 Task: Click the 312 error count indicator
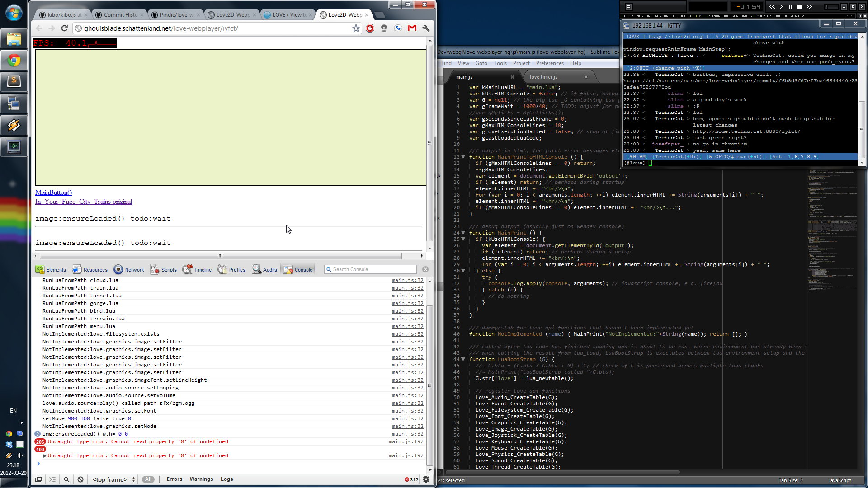(411, 479)
